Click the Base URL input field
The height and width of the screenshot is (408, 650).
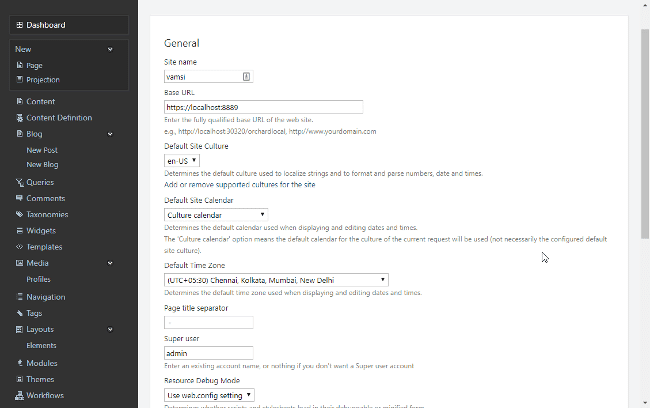pos(263,107)
